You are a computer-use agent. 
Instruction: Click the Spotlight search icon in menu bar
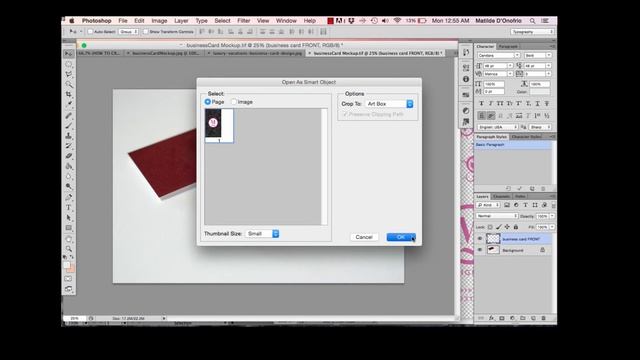point(532,20)
